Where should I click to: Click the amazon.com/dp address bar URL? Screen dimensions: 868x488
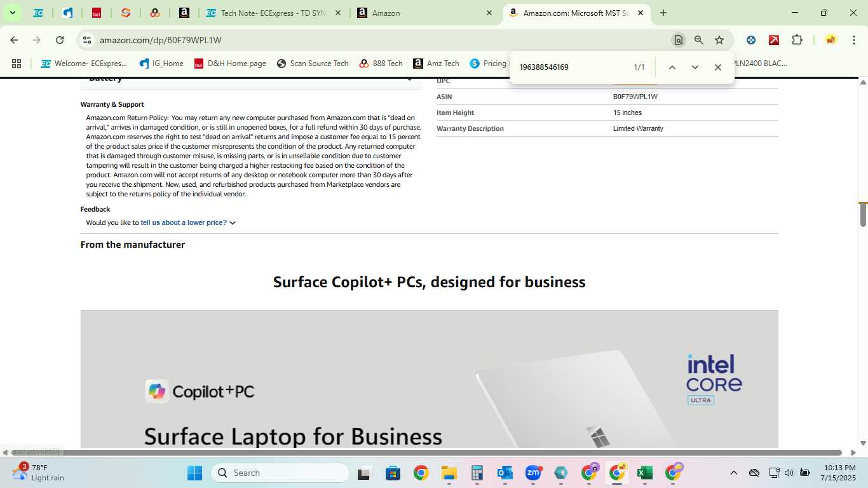tap(161, 40)
